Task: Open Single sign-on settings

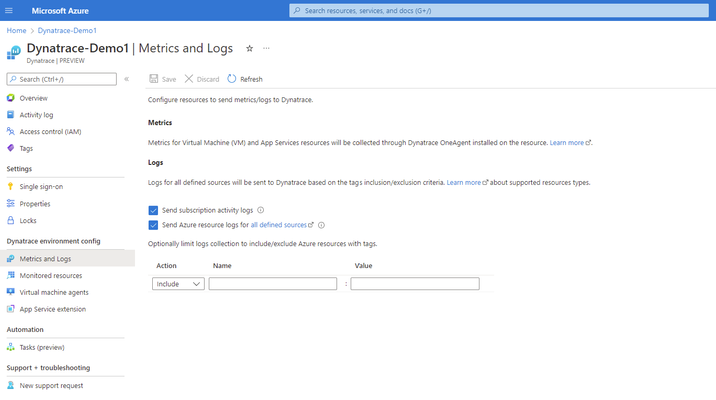Action: [x=41, y=187]
